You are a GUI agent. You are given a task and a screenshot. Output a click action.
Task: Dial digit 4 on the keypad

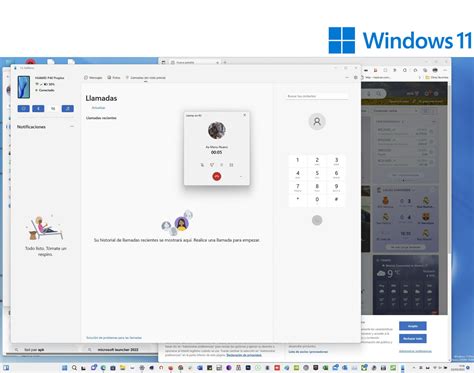coord(298,174)
